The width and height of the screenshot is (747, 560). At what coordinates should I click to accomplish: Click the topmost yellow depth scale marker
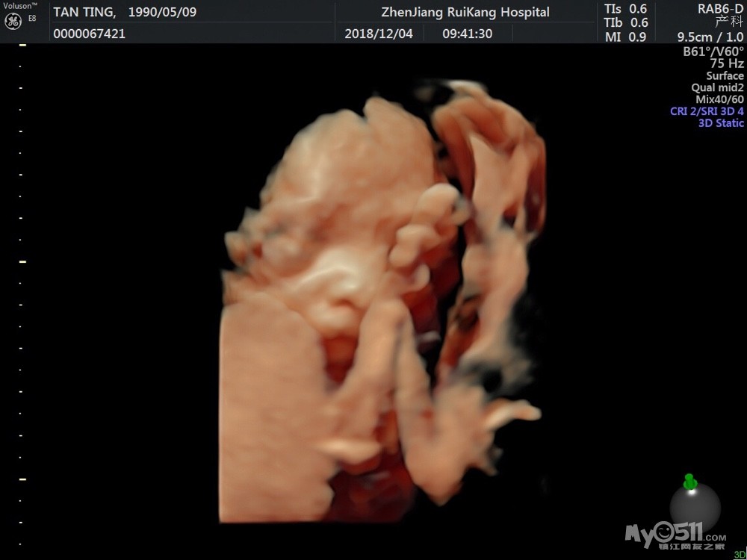(x=22, y=46)
